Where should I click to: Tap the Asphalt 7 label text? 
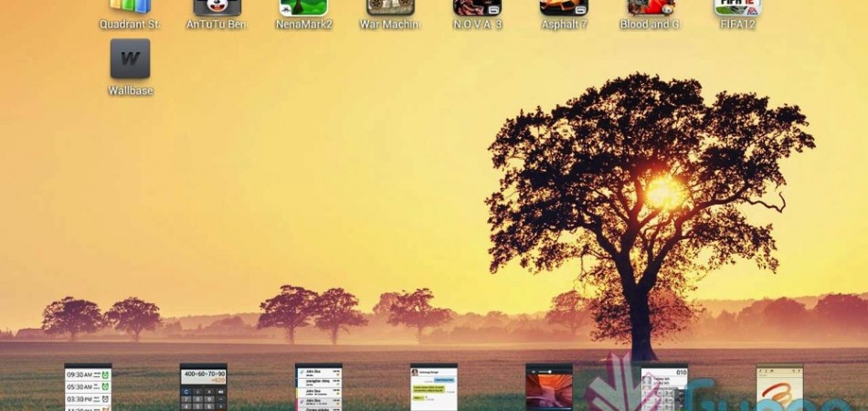[564, 25]
